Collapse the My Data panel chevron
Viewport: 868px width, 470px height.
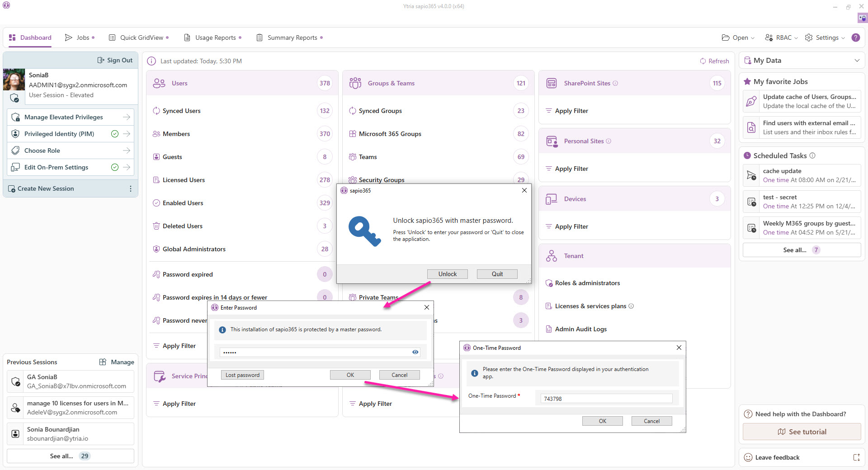857,61
